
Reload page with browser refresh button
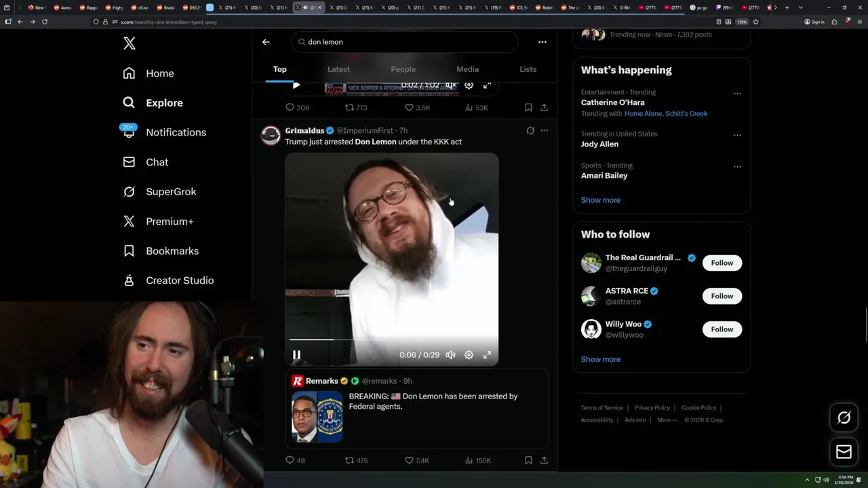point(45,22)
